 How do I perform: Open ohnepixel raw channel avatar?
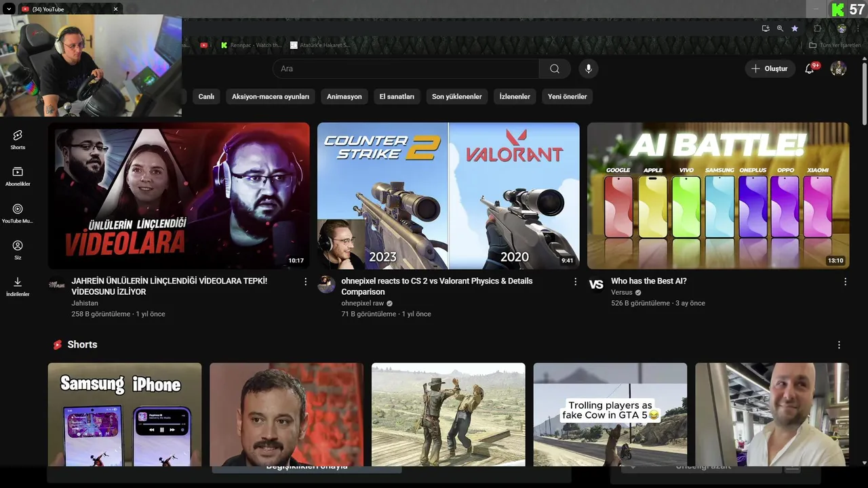coord(326,285)
